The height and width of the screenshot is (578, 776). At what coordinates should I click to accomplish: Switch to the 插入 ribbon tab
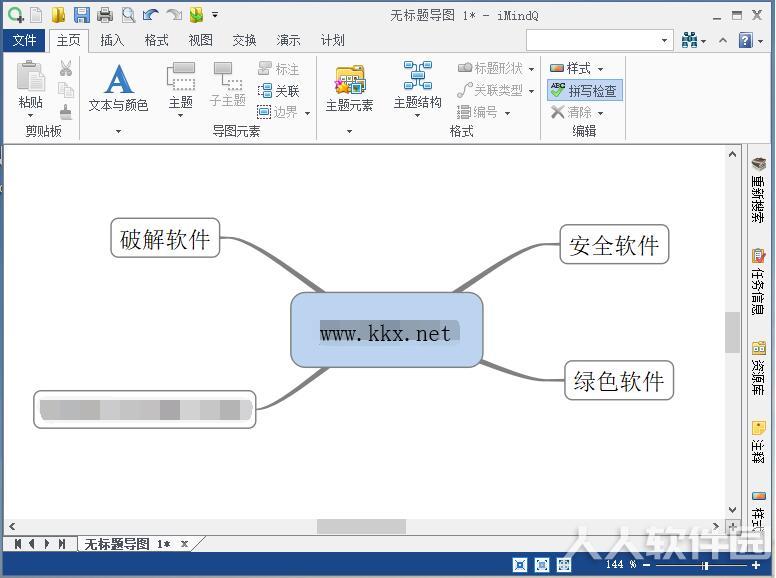112,40
